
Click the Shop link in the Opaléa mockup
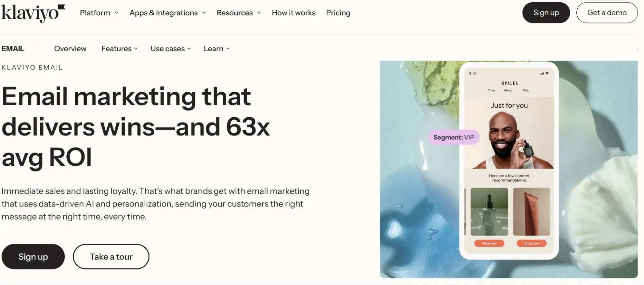491,90
